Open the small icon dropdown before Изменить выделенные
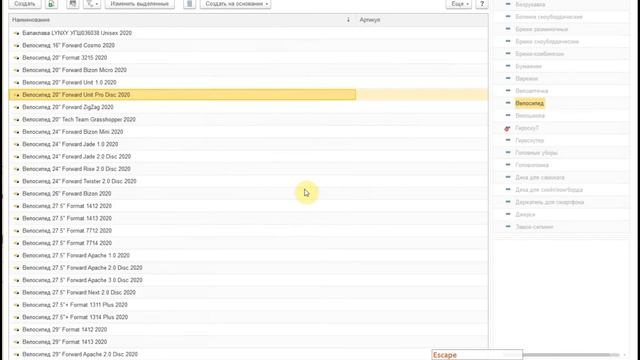 (x=92, y=4)
